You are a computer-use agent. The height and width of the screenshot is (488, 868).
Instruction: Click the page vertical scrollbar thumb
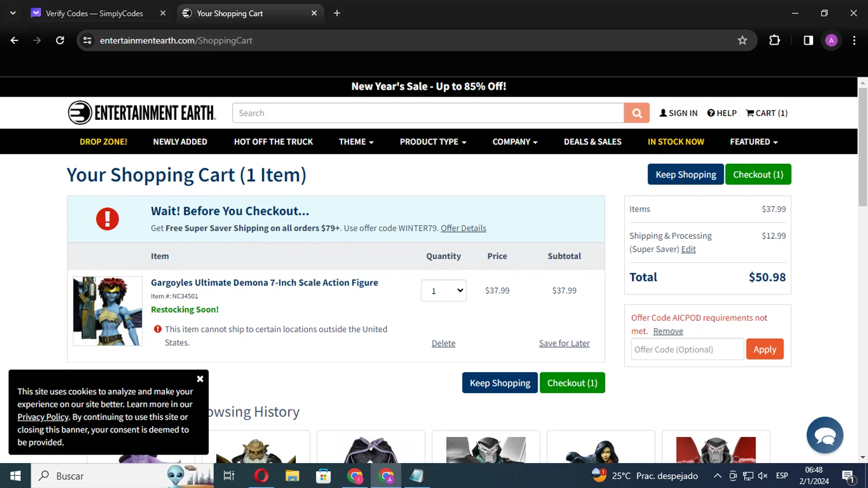[863, 147]
